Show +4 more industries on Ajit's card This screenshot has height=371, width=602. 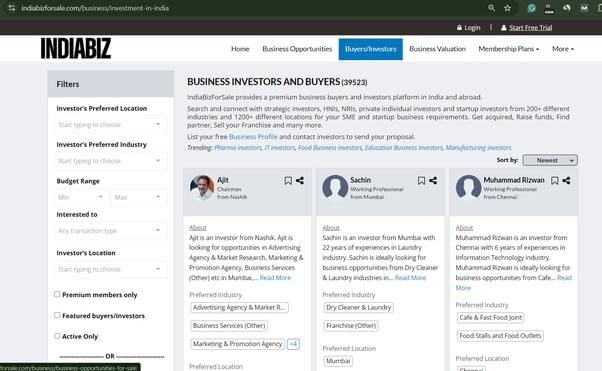pos(293,344)
